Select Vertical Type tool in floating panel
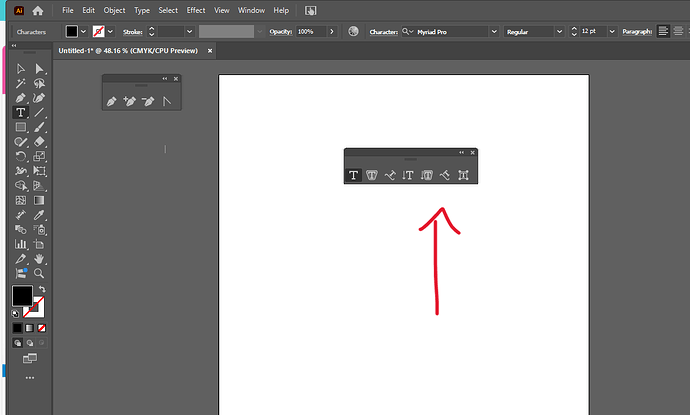 [x=408, y=175]
